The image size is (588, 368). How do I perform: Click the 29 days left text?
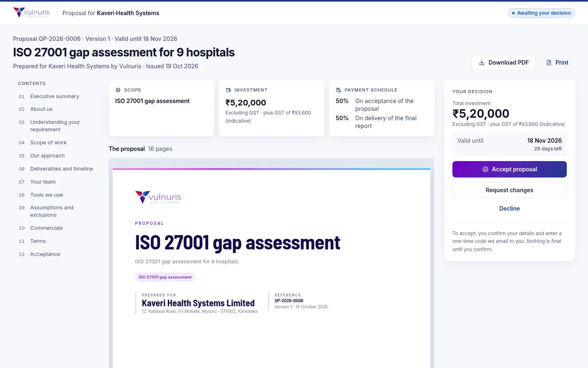548,149
